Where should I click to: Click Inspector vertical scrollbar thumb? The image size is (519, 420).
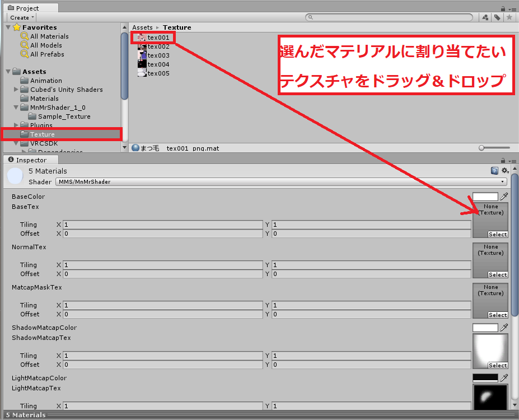(515, 244)
